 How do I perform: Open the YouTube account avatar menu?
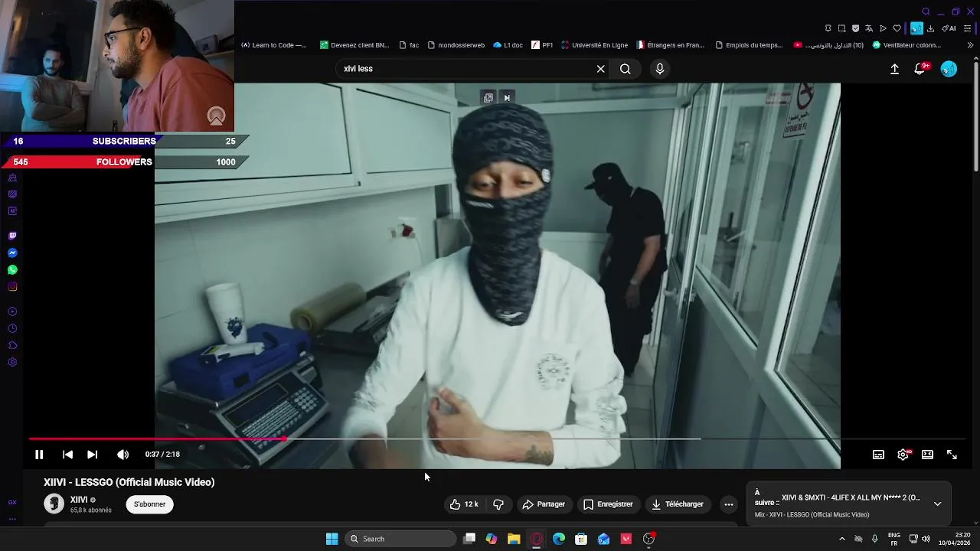[x=949, y=69]
